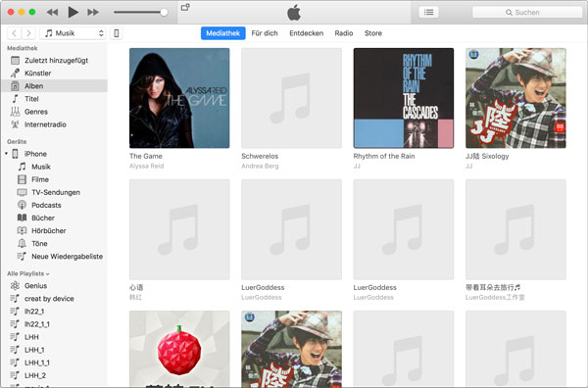588x388 pixels.
Task: Click the Andrea Berg artist name
Action: click(x=260, y=166)
